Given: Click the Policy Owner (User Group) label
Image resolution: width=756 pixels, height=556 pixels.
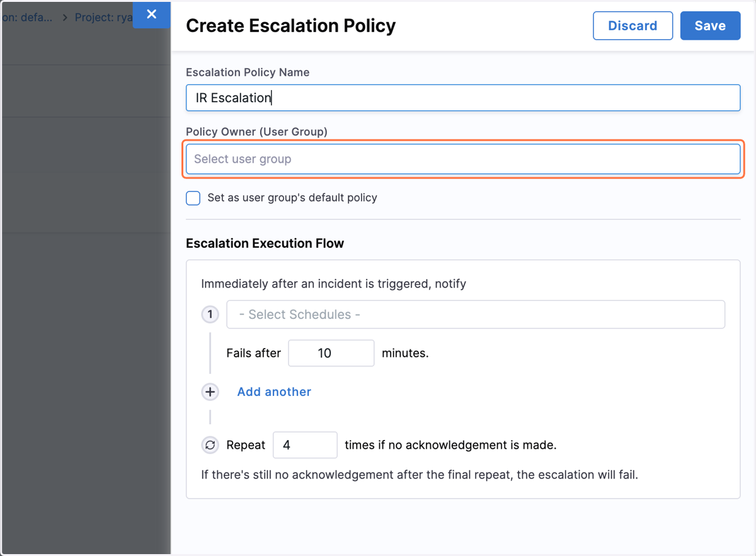Looking at the screenshot, I should point(256,132).
